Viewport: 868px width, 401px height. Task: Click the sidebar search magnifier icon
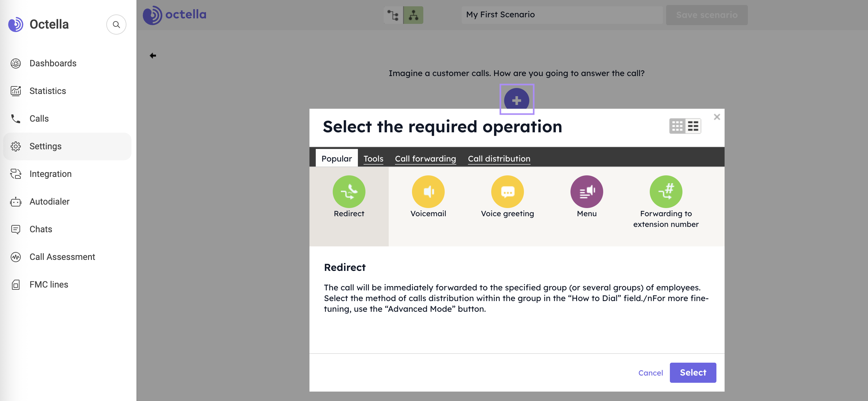(x=116, y=25)
